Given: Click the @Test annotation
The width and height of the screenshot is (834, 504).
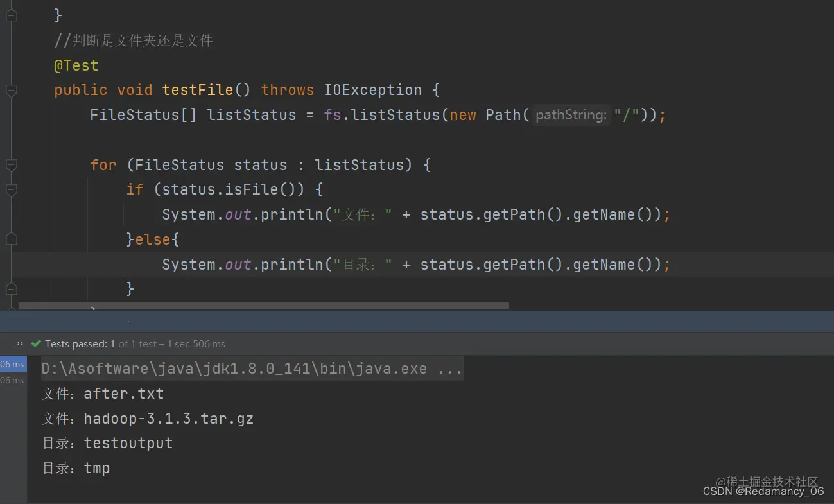Looking at the screenshot, I should (x=76, y=65).
